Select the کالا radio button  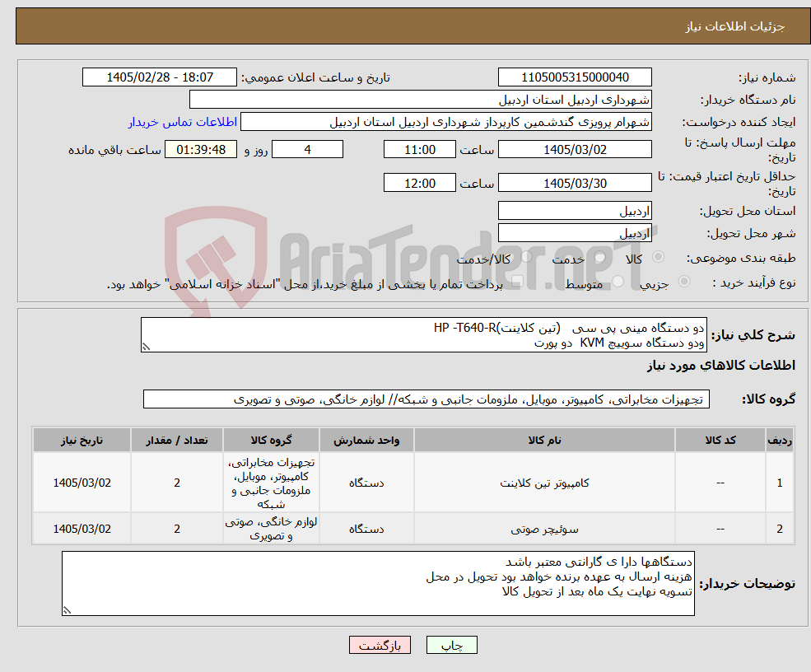[659, 257]
